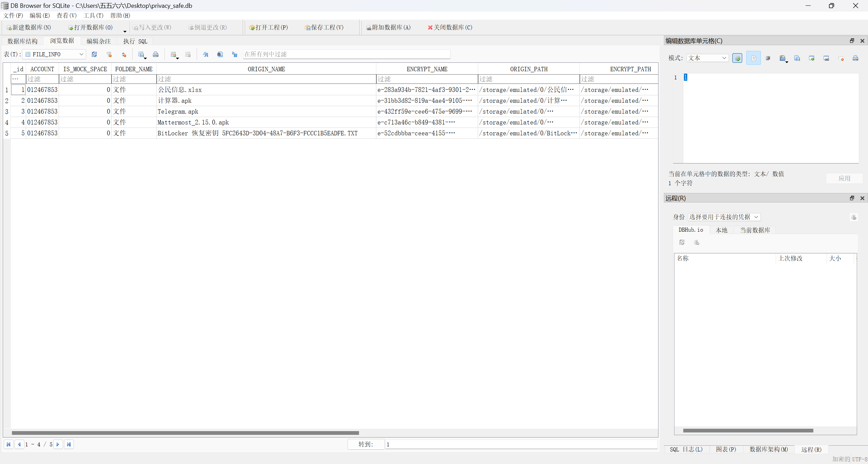Click the print icon in the browse toolbar
This screenshot has width=868, height=464.
coord(156,54)
